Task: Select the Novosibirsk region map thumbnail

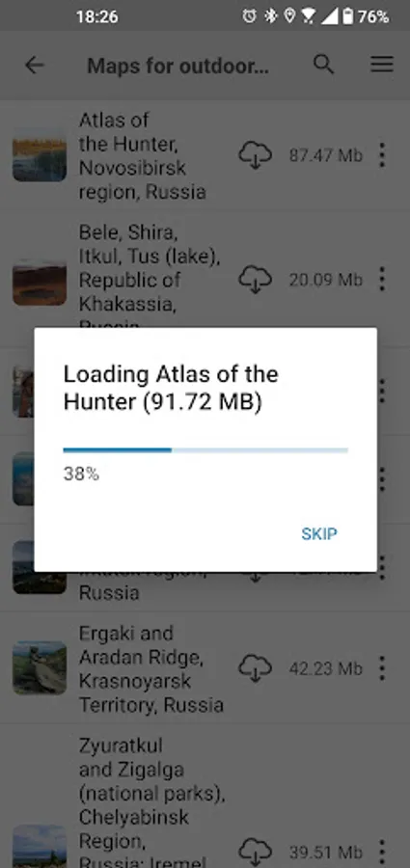Action: [x=40, y=155]
